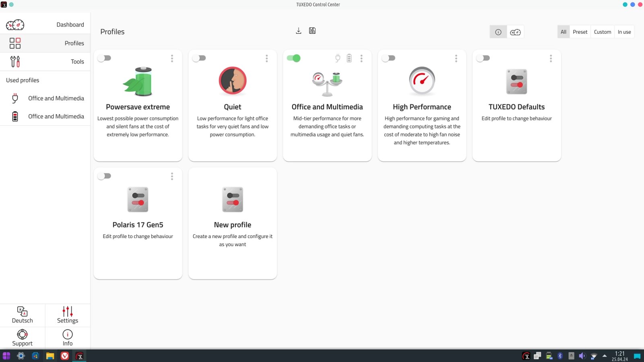The height and width of the screenshot is (362, 644).
Task: Click the Office and Multimedia scales icon
Action: [x=327, y=84]
